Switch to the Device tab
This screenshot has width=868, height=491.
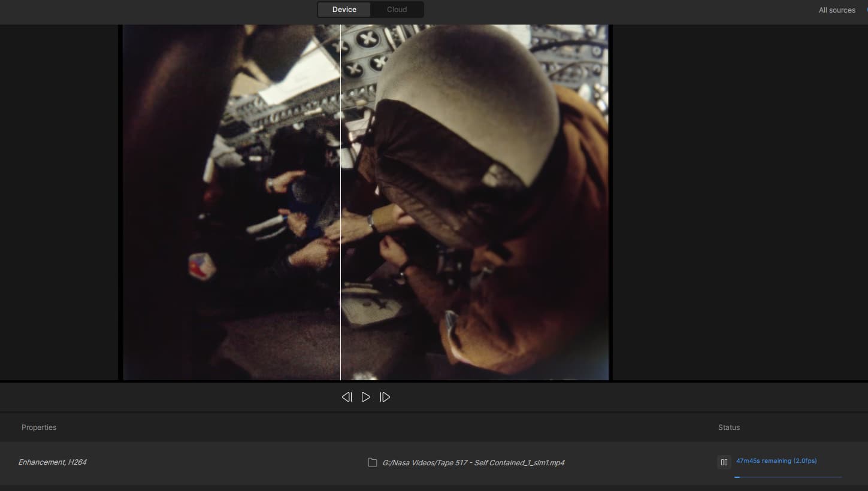pos(344,10)
